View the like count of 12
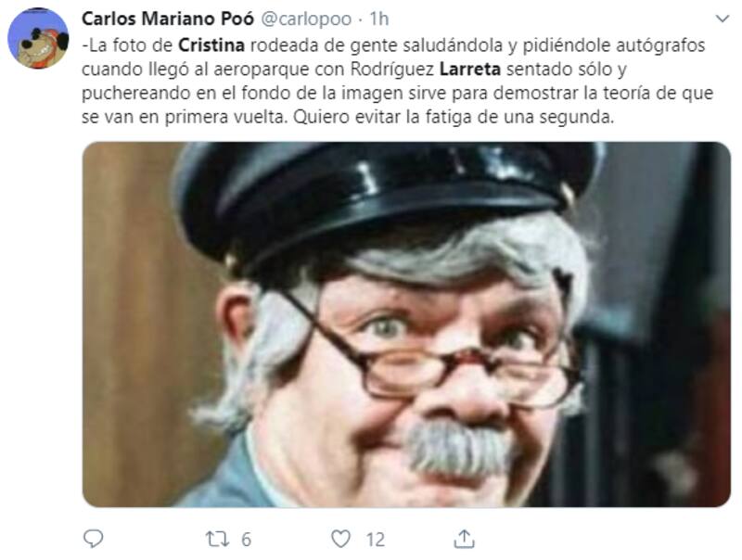Screen dimensions: 742x560 pos(376,540)
